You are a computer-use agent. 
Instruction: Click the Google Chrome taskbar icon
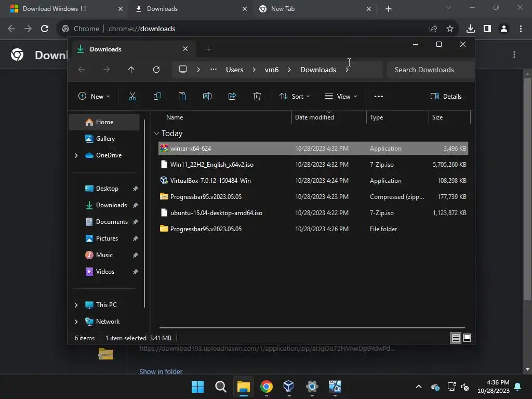coord(267,386)
